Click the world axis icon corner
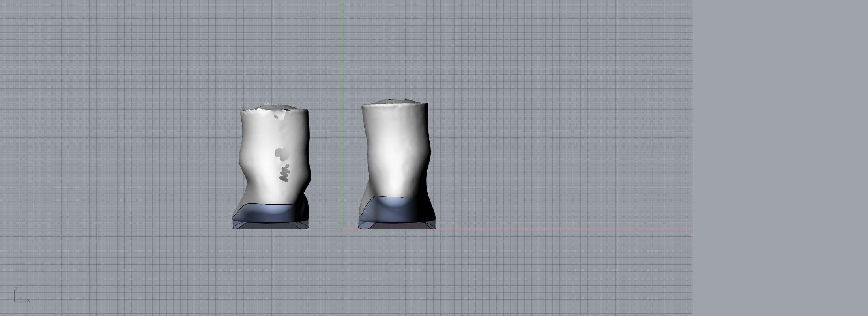The height and width of the screenshot is (316, 868). coord(15,302)
